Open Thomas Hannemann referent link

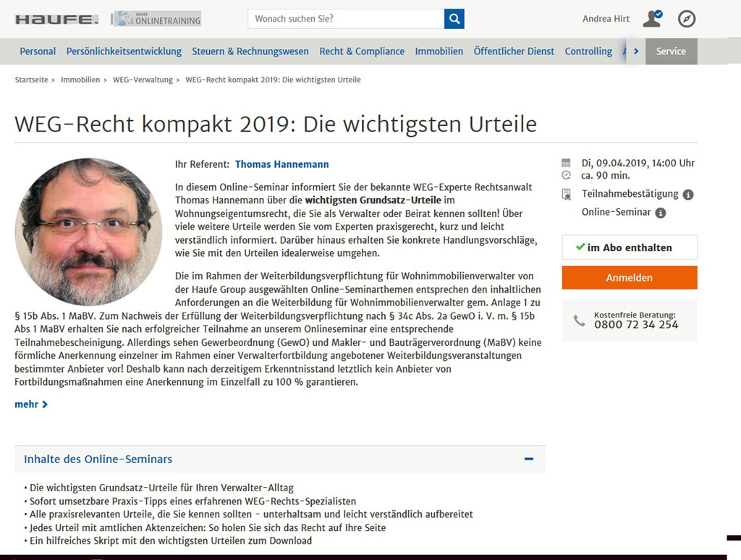click(x=282, y=164)
